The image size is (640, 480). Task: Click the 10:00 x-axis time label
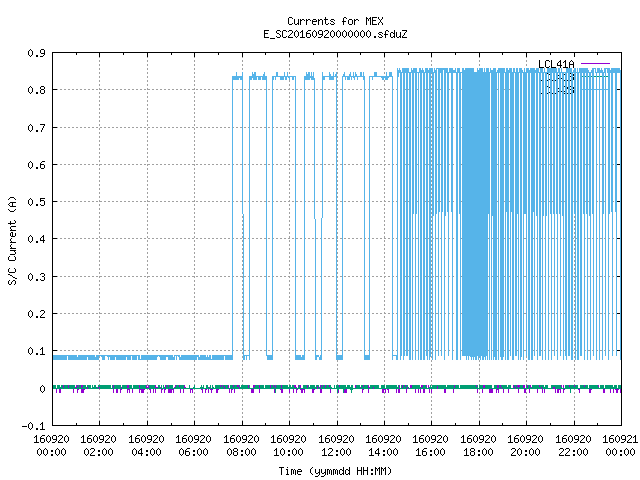[x=288, y=452]
